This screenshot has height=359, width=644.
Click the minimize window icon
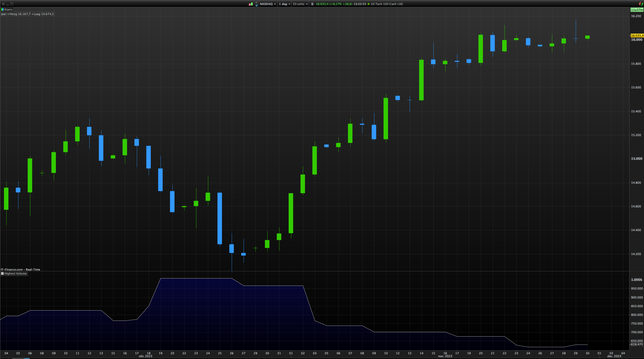click(x=8, y=4)
